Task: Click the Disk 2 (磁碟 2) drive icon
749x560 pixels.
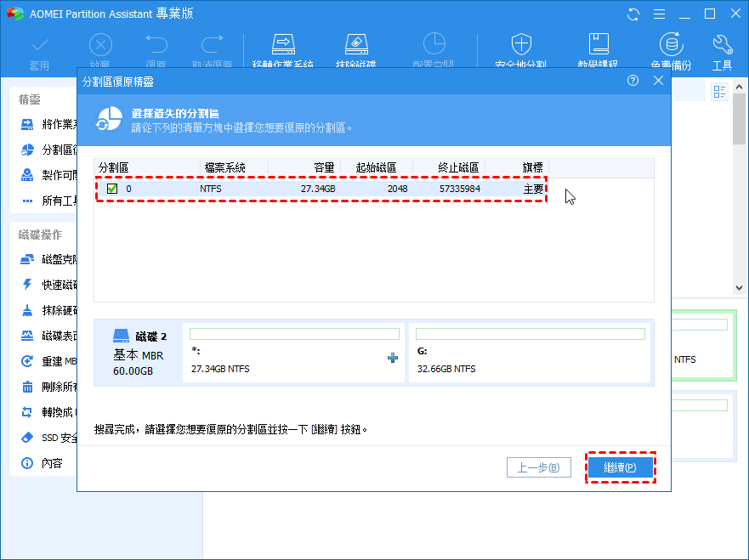Action: (x=121, y=336)
